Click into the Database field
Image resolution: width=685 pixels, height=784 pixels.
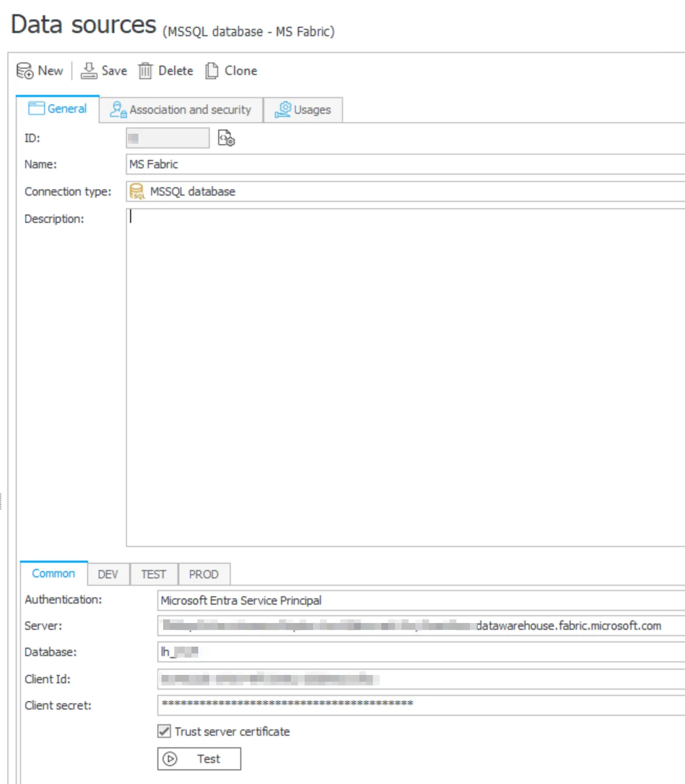(x=421, y=652)
